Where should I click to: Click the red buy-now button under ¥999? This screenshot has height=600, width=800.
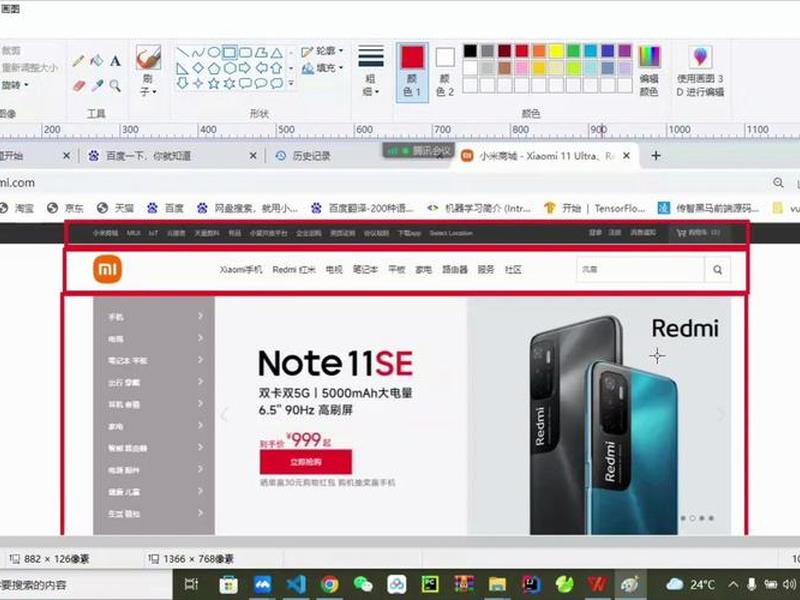coord(306,462)
